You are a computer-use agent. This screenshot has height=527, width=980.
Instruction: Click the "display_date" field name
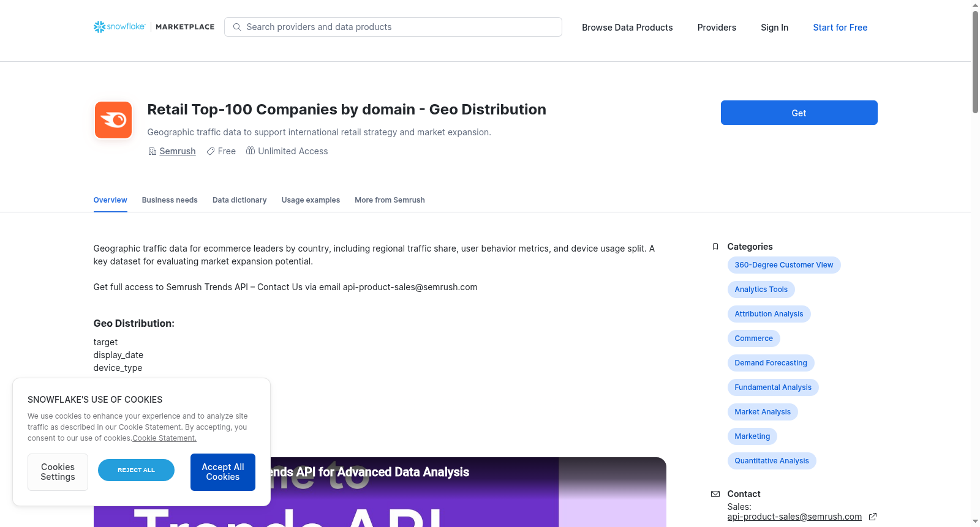(x=118, y=355)
